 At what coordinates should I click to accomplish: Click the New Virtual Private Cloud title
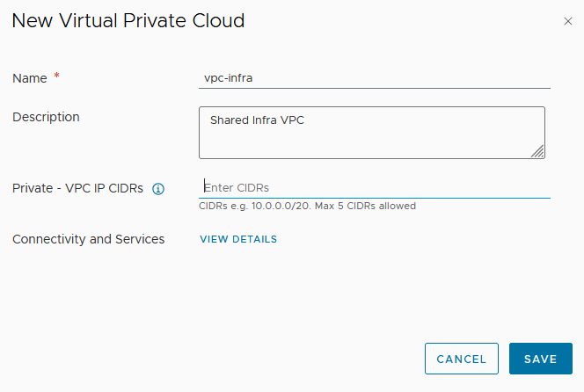pos(128,20)
